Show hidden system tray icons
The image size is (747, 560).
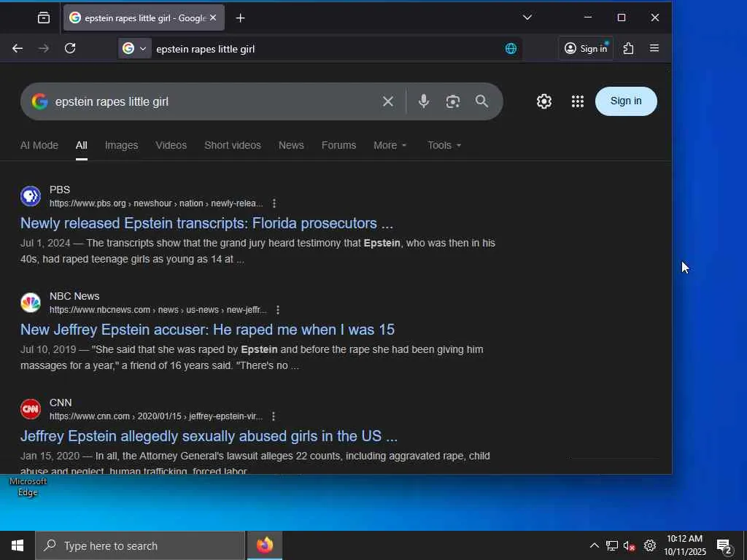(594, 545)
